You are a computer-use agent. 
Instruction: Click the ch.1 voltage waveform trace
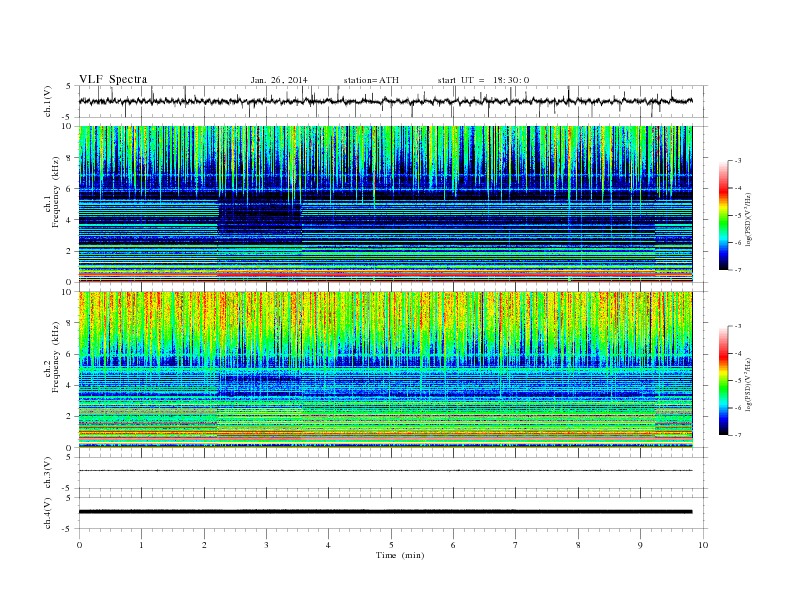pos(385,101)
